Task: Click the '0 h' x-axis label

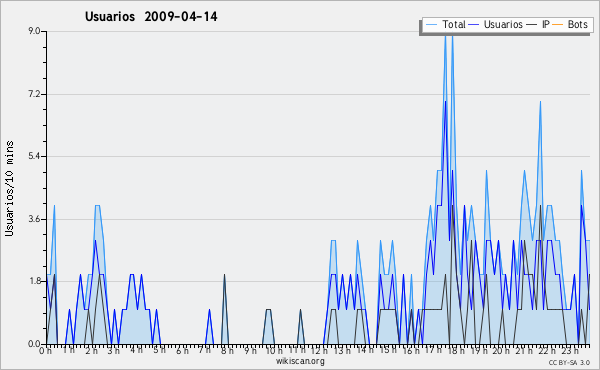Action: point(46,350)
